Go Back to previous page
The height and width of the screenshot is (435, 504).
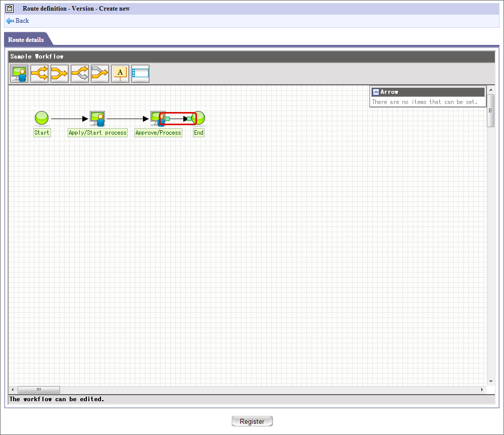click(x=22, y=21)
